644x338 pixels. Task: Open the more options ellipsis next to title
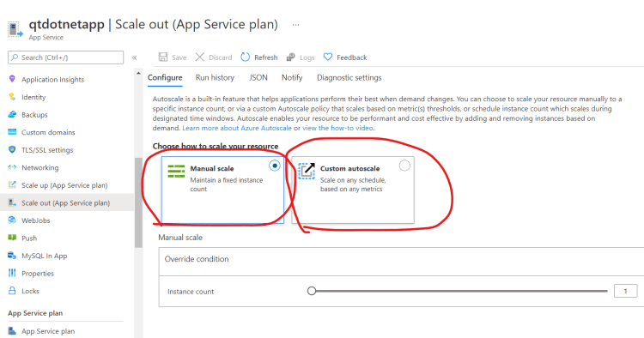point(295,25)
